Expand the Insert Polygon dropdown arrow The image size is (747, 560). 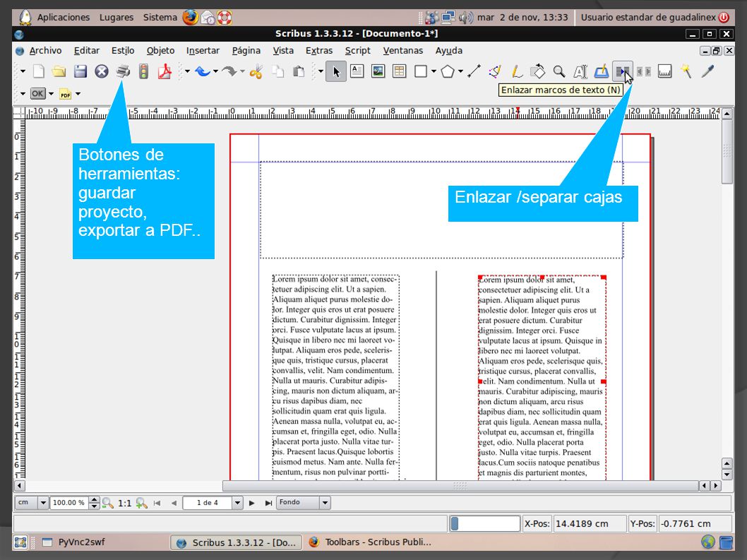point(460,72)
